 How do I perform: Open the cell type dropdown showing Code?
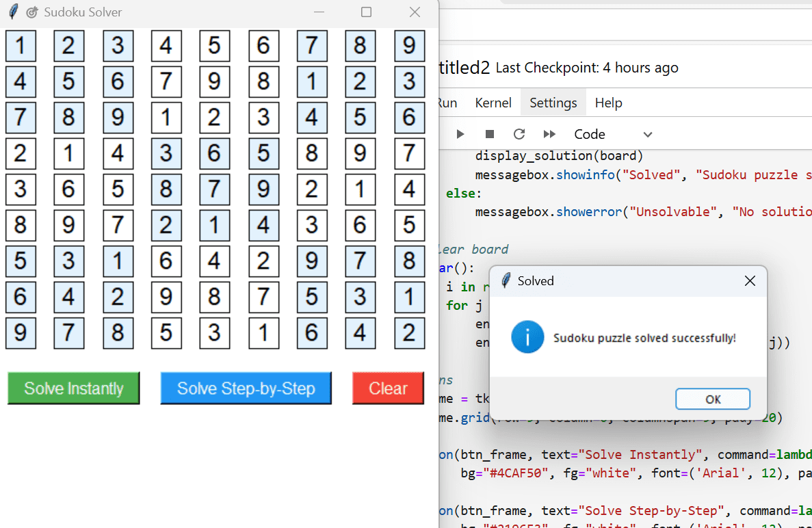click(612, 134)
